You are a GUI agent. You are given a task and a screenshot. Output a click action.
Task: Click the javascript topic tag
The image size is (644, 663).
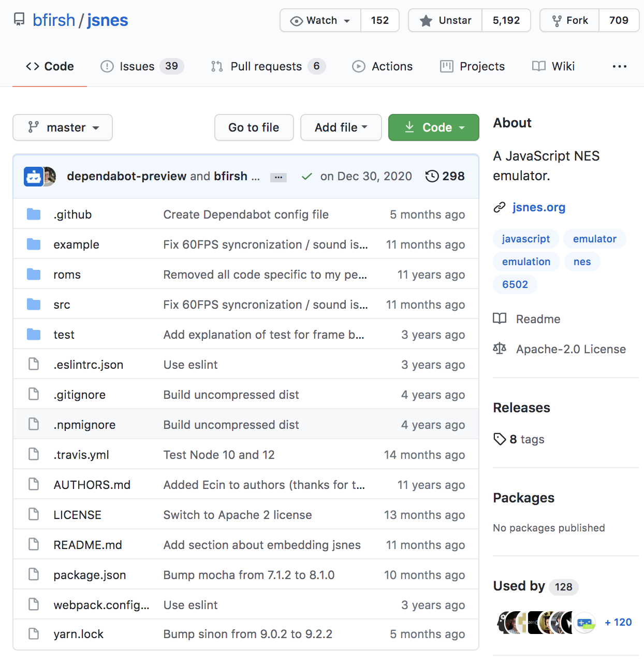[526, 239]
